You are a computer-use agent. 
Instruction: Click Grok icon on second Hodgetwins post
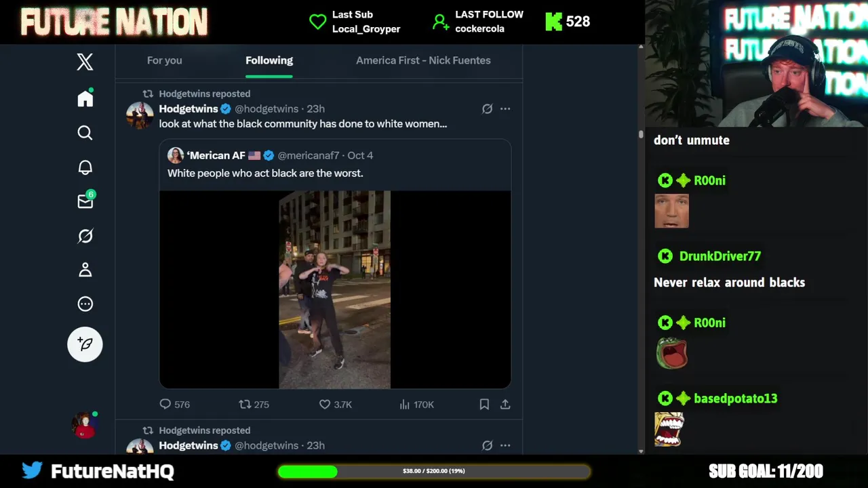487,445
